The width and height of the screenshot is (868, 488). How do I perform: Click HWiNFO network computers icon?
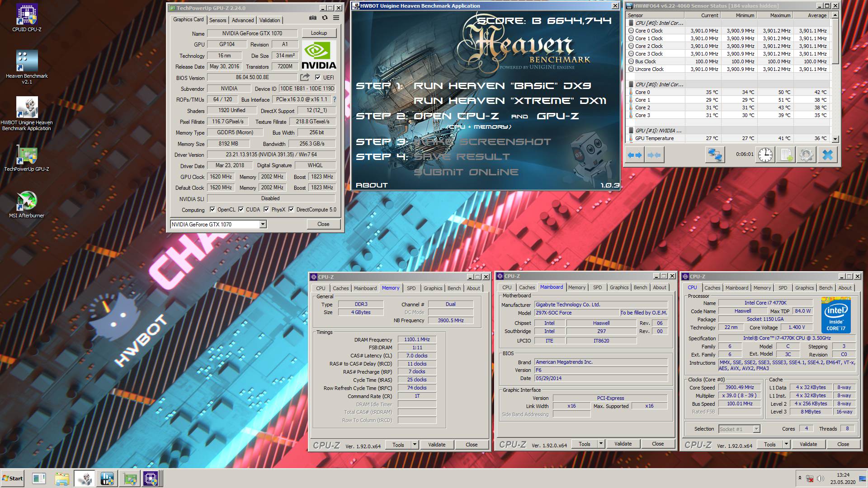click(715, 155)
